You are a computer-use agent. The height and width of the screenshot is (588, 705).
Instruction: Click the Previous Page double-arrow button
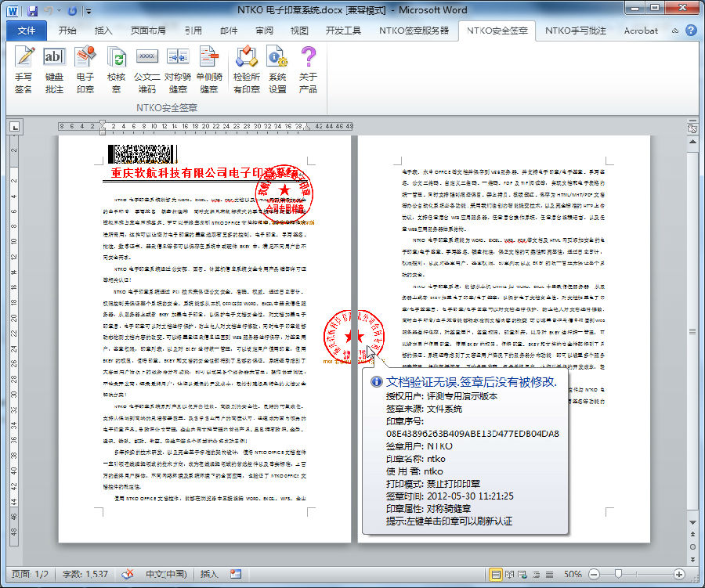click(693, 534)
